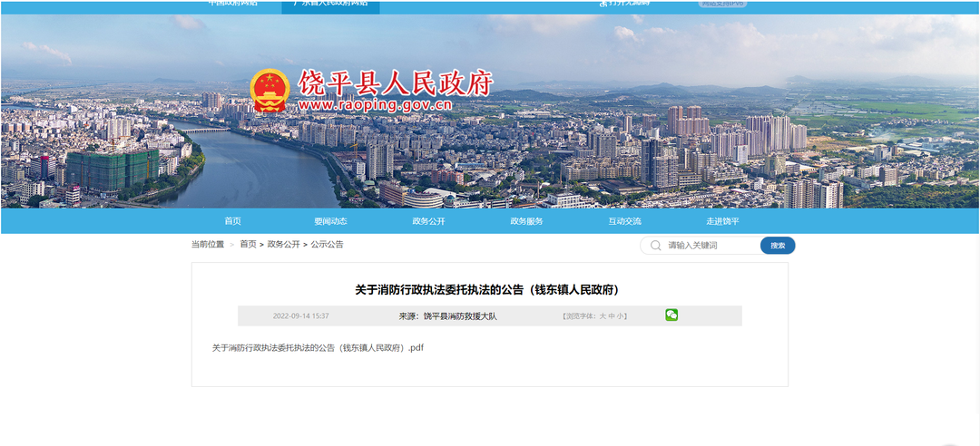Click the 2022-09-14 15:37 publish date

click(300, 316)
